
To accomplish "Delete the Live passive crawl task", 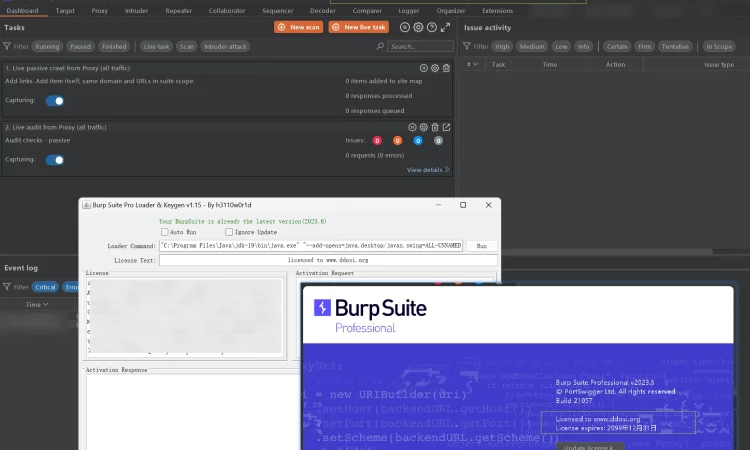I will click(446, 68).
